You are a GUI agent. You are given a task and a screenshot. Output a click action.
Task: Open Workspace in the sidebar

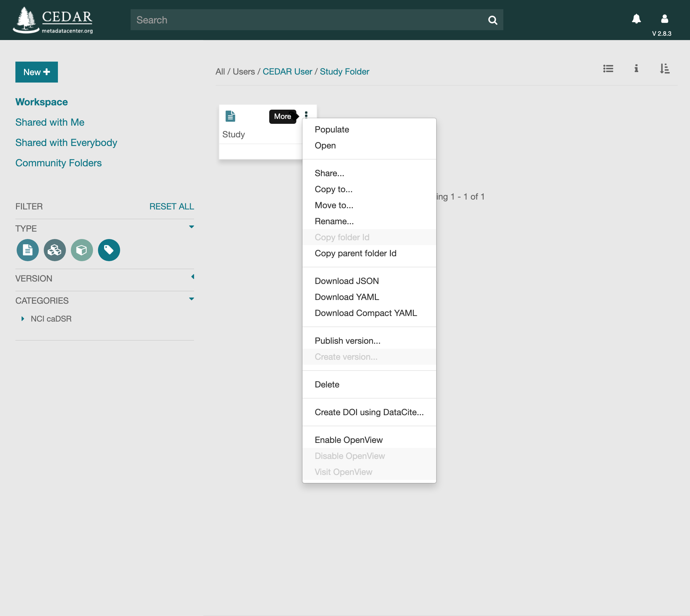click(x=41, y=102)
